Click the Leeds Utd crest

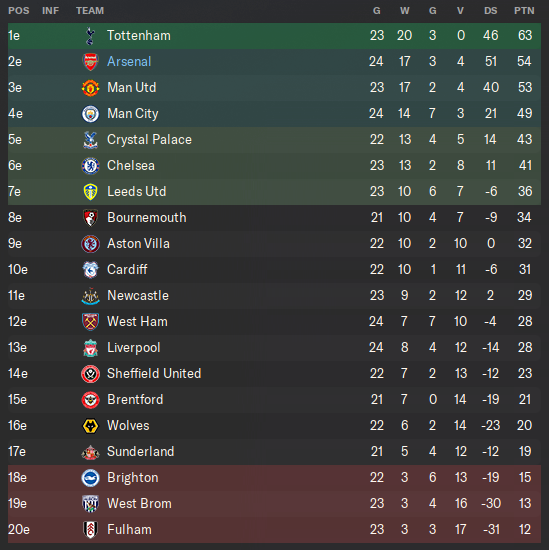[91, 192]
